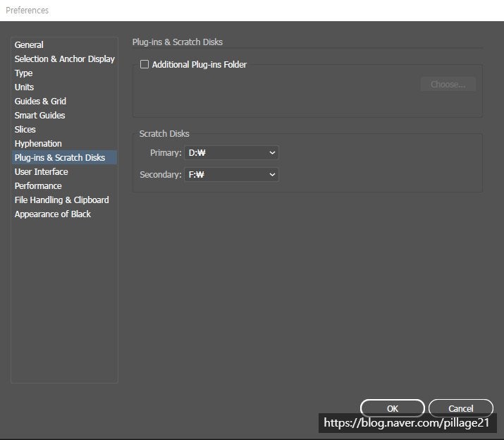Select Plug-ins & Scratch Disks entry
Screen dimensions: 504x440
(x=64, y=158)
